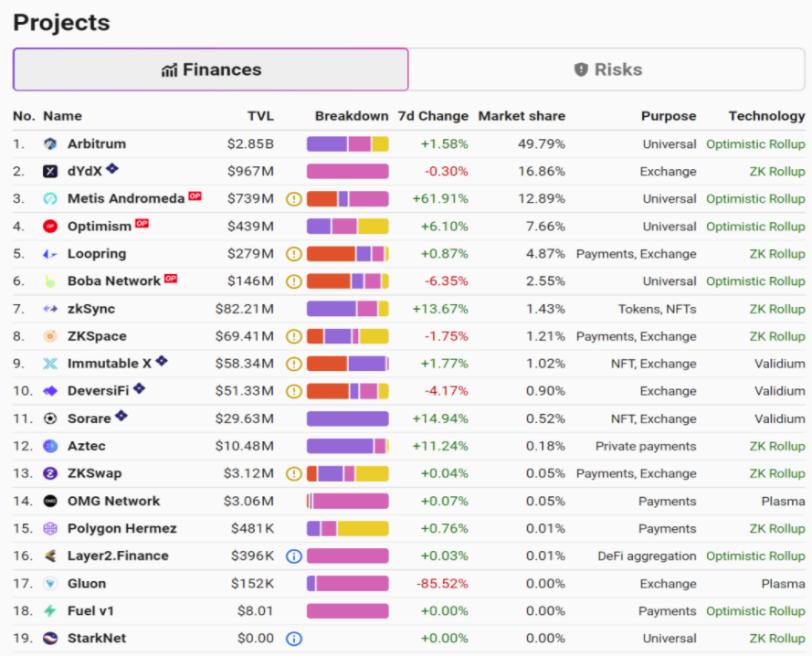The image size is (812, 656).
Task: Click the Breakdown column header
Action: (x=352, y=116)
